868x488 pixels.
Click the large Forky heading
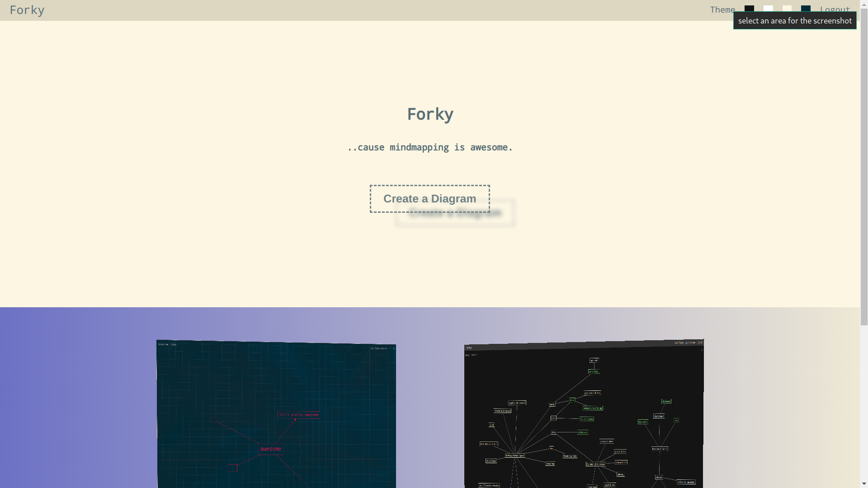click(x=430, y=114)
